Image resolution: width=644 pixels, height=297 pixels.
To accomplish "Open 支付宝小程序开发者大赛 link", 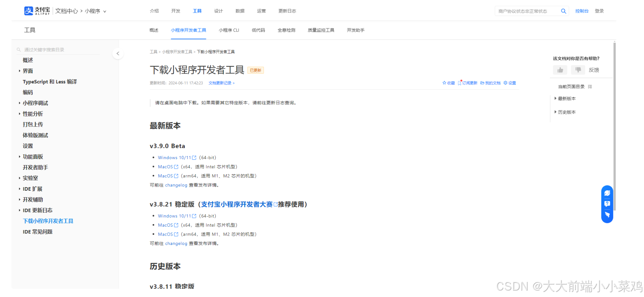I will [x=237, y=204].
